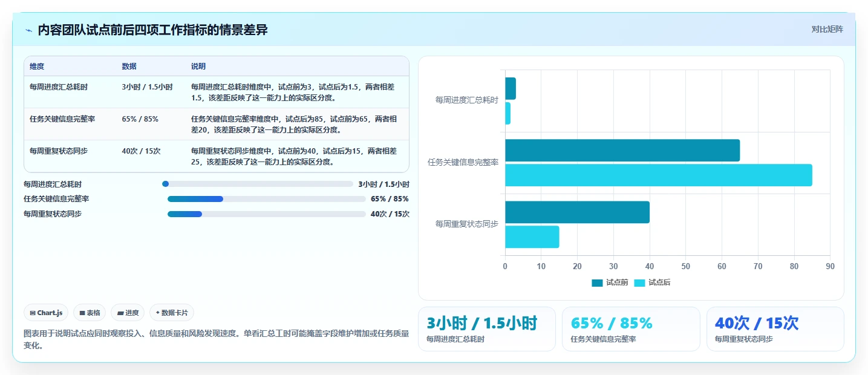Click the 对比矩阵 label in header
The width and height of the screenshot is (868, 375).
pyautogui.click(x=827, y=29)
